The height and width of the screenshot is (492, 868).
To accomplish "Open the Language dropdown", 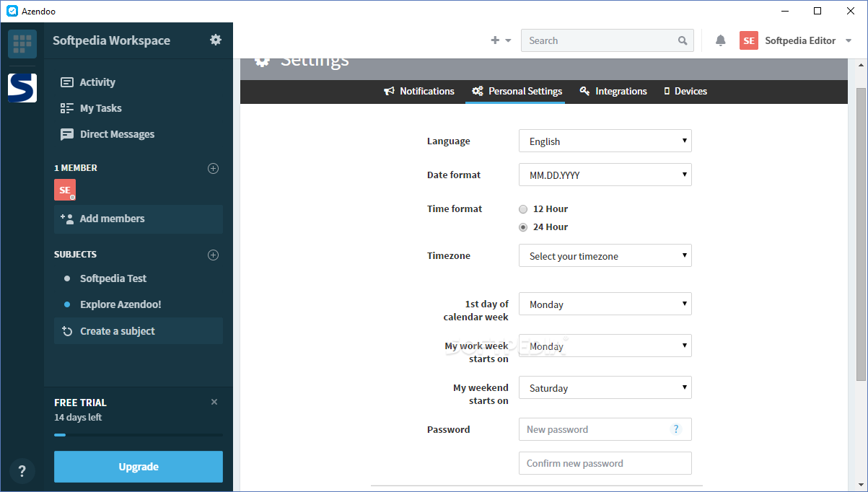I will tap(605, 141).
